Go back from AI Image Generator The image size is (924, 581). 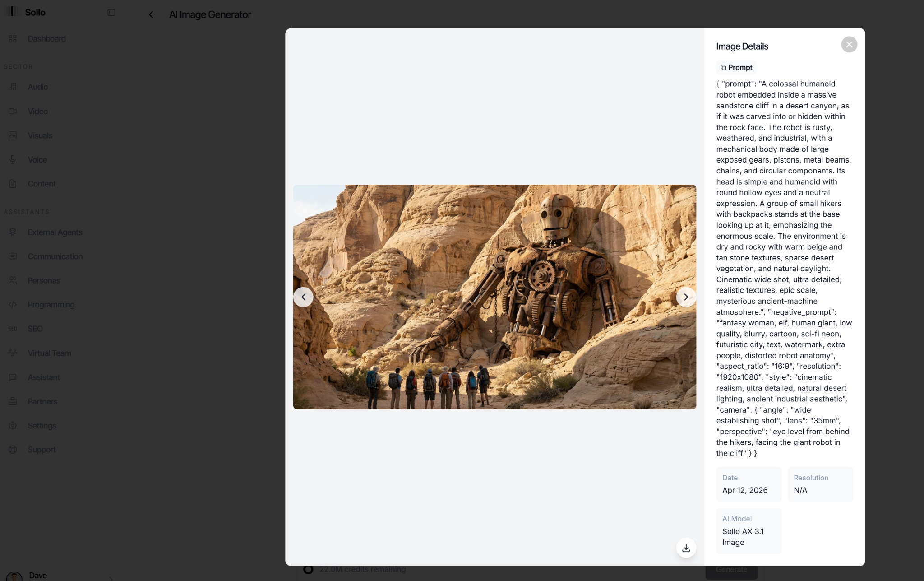151,15
